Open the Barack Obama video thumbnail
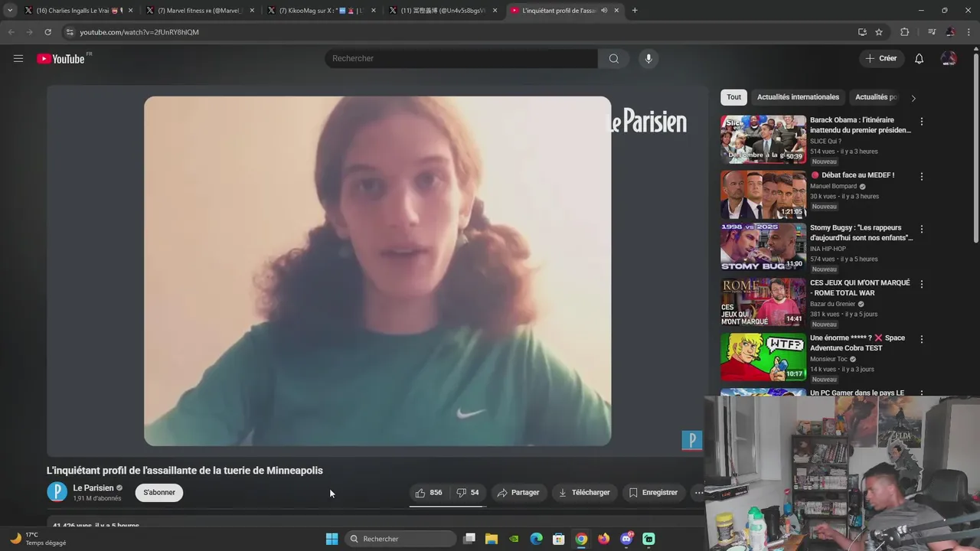This screenshot has width=980, height=551. [763, 139]
